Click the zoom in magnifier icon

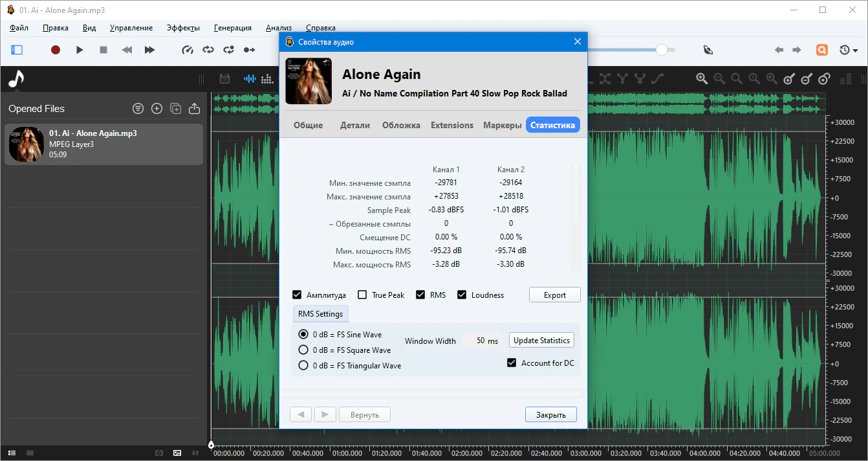click(702, 79)
